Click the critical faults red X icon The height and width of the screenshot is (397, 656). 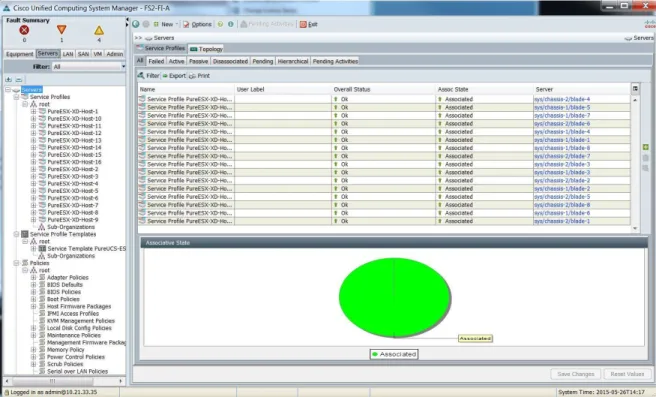pos(24,30)
